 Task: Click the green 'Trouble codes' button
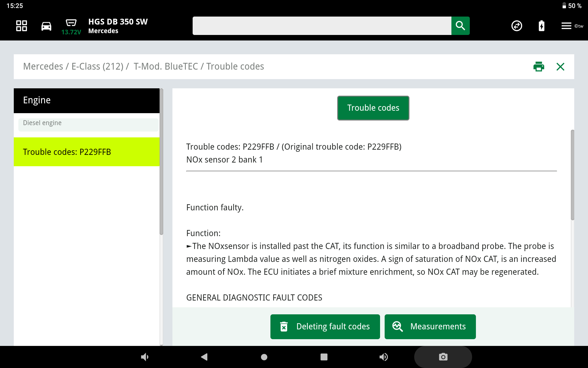(x=373, y=108)
